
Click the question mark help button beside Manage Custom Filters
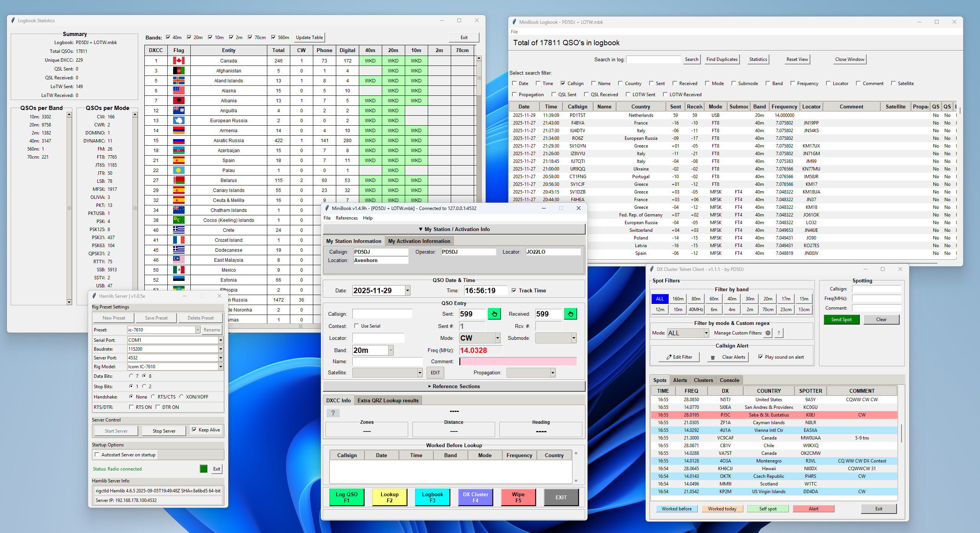[779, 333]
